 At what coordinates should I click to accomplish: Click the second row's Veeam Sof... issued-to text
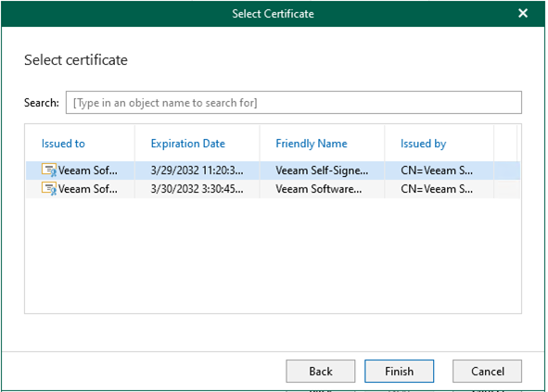[x=88, y=189]
